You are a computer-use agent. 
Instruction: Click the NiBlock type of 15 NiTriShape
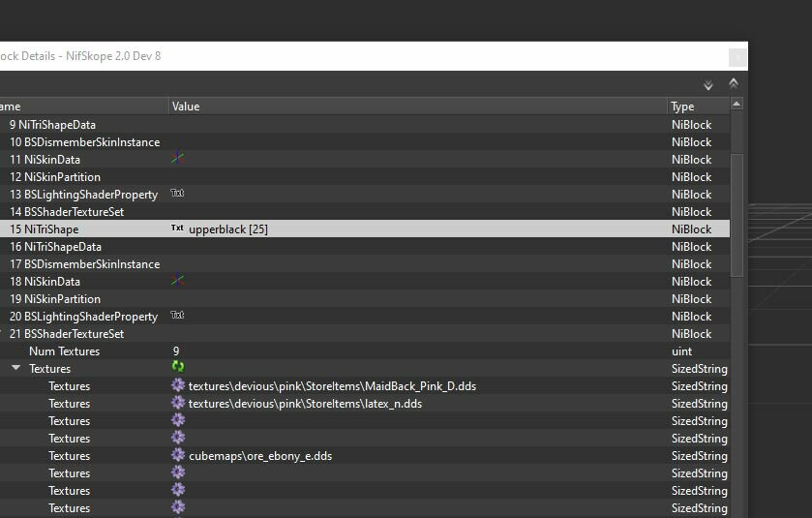click(691, 229)
